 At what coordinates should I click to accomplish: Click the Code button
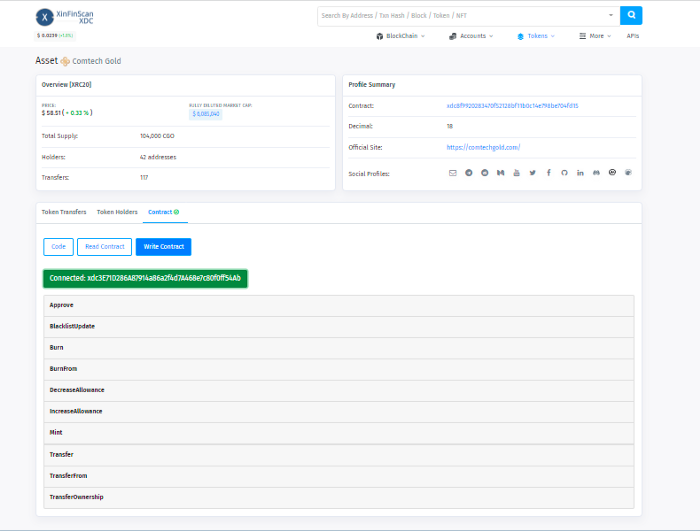pyautogui.click(x=58, y=246)
